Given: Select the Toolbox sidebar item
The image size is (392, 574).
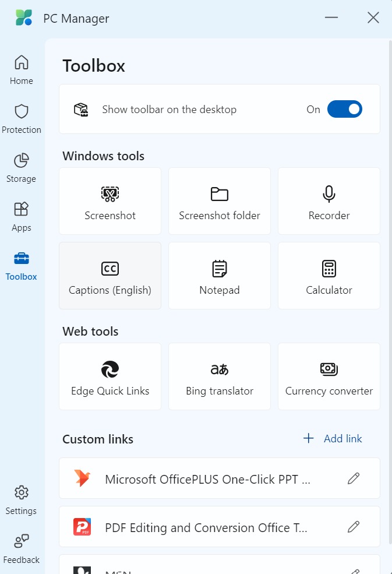Looking at the screenshot, I should point(21,266).
